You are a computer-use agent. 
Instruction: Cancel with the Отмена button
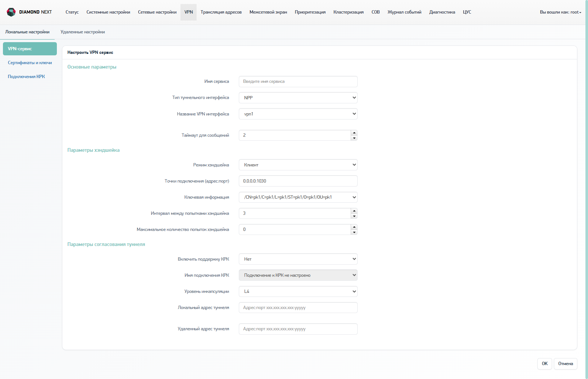[565, 364]
